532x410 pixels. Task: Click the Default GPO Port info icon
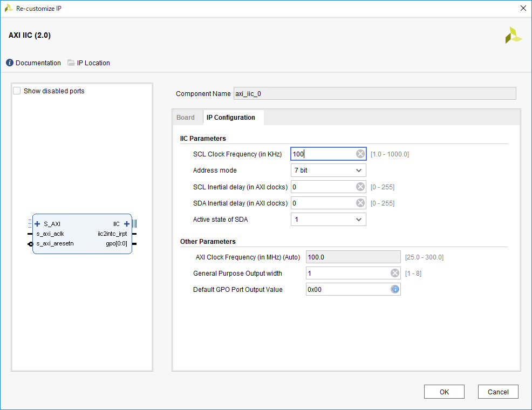pos(395,289)
